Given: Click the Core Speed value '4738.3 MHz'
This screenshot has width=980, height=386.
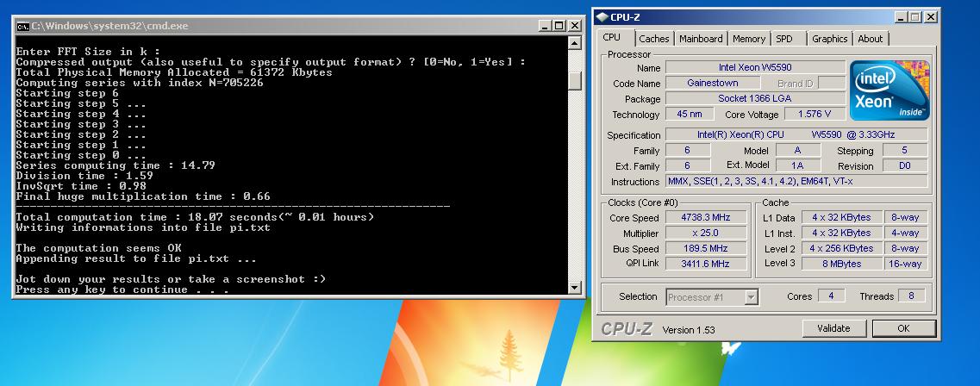Looking at the screenshot, I should point(706,217).
